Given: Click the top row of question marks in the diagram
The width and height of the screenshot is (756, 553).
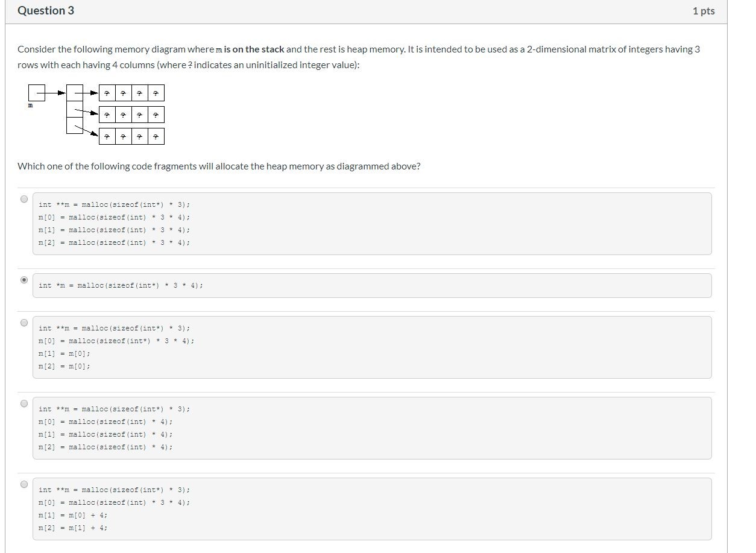Looking at the screenshot, I should [x=132, y=92].
